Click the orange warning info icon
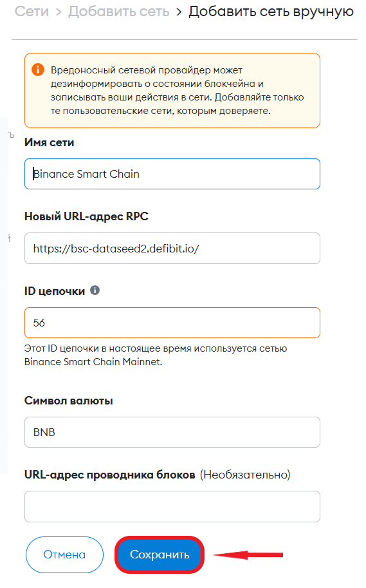This screenshot has width=366, height=588. [38, 70]
